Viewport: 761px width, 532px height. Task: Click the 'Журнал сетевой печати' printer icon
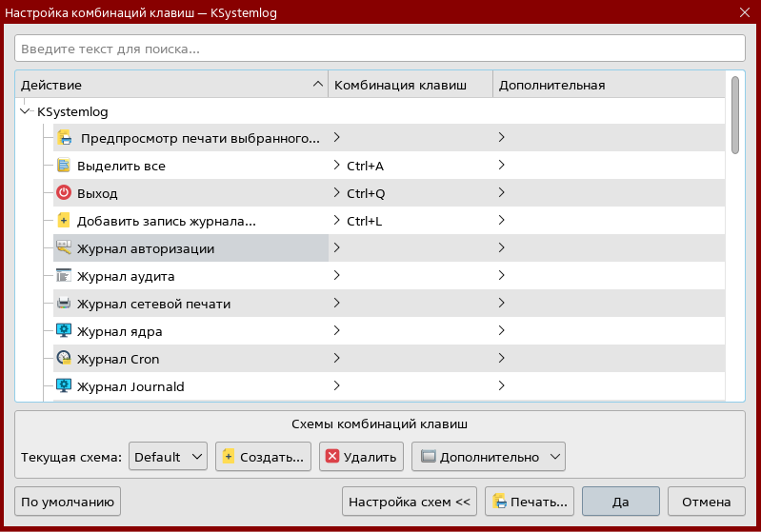tap(64, 304)
